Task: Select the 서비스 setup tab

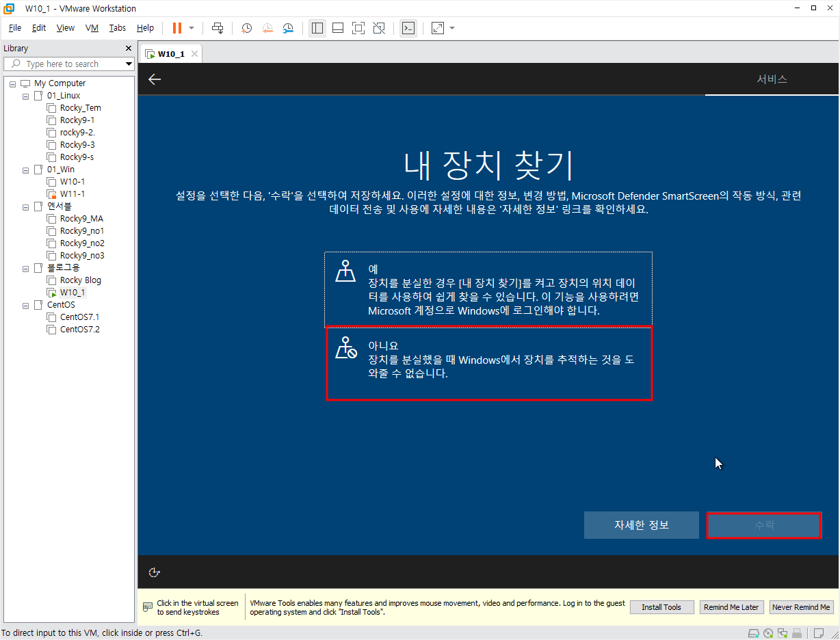Action: 772,79
